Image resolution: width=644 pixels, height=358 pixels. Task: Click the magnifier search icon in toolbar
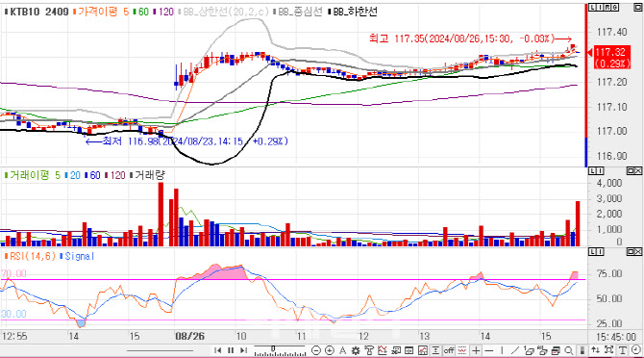(x=568, y=350)
